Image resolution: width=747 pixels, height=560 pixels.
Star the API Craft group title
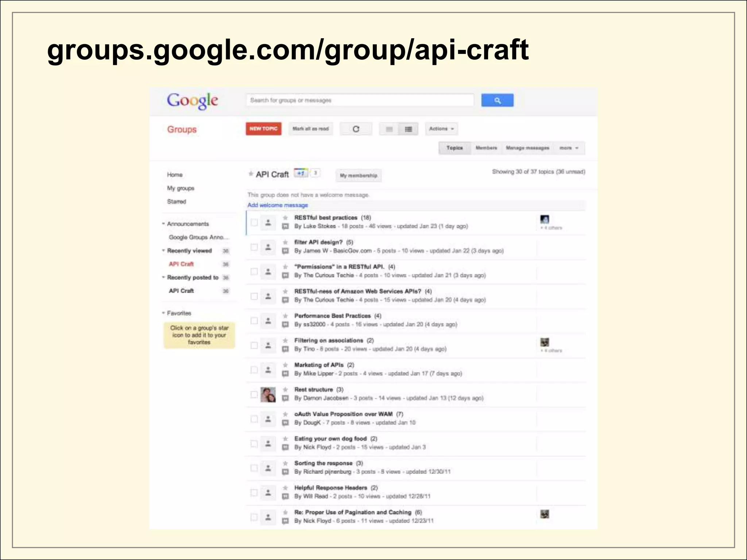[x=251, y=174]
